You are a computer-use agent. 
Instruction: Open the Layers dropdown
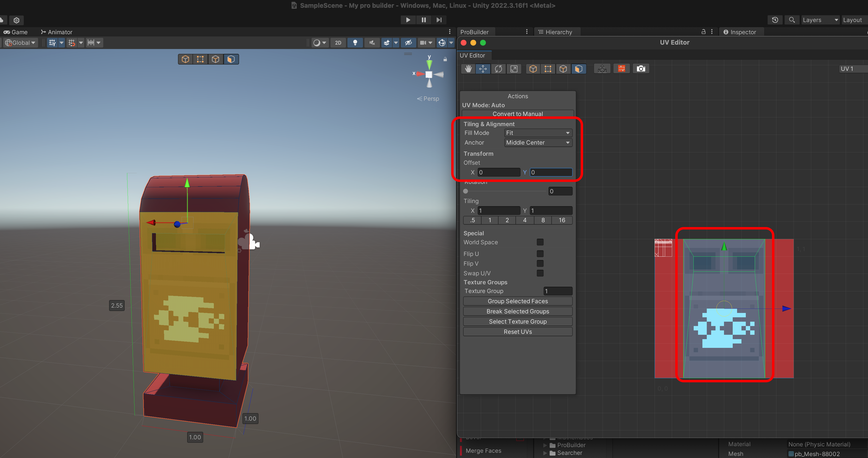point(820,20)
